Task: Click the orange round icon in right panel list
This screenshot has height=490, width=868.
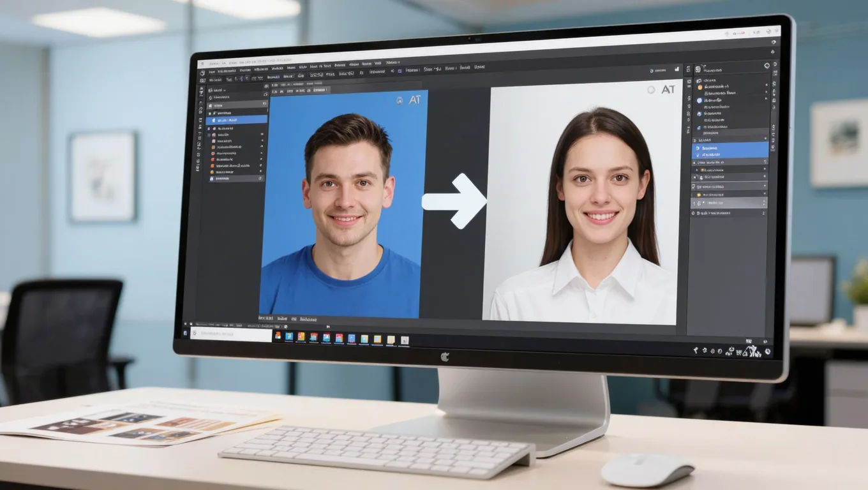Action: coord(700,87)
